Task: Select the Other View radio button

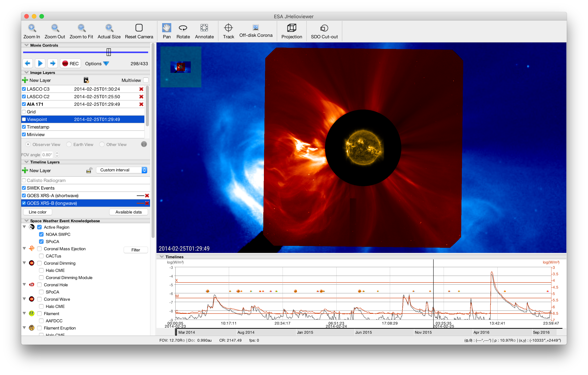Action: (102, 144)
